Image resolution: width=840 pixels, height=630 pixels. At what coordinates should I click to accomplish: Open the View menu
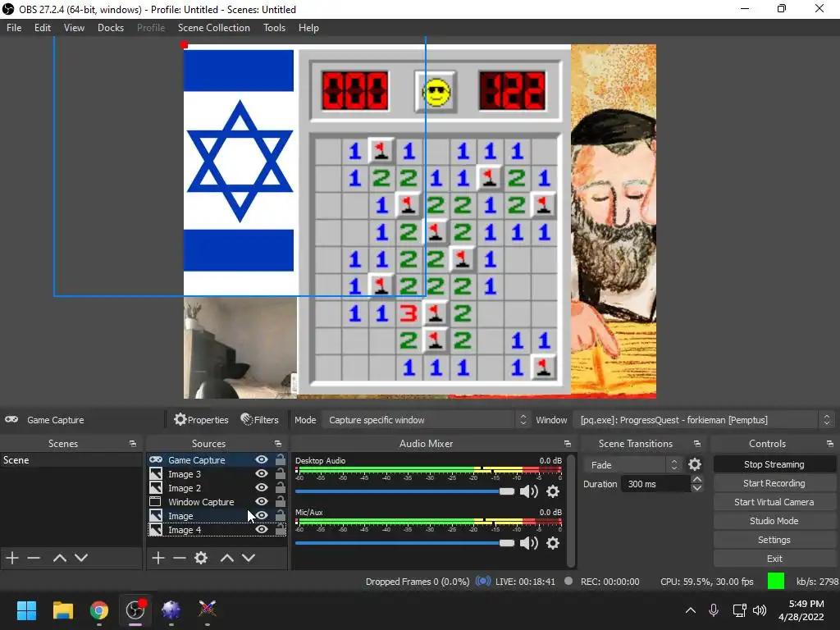74,28
